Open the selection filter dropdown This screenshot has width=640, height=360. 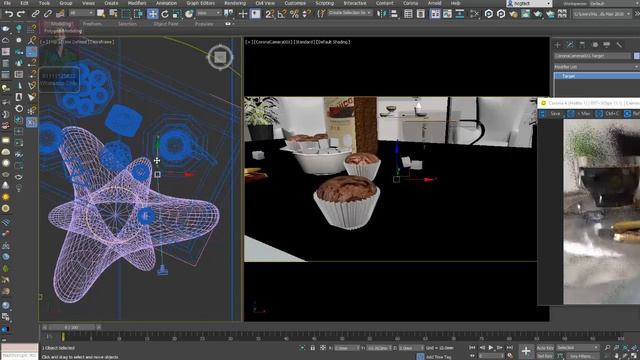point(81,13)
